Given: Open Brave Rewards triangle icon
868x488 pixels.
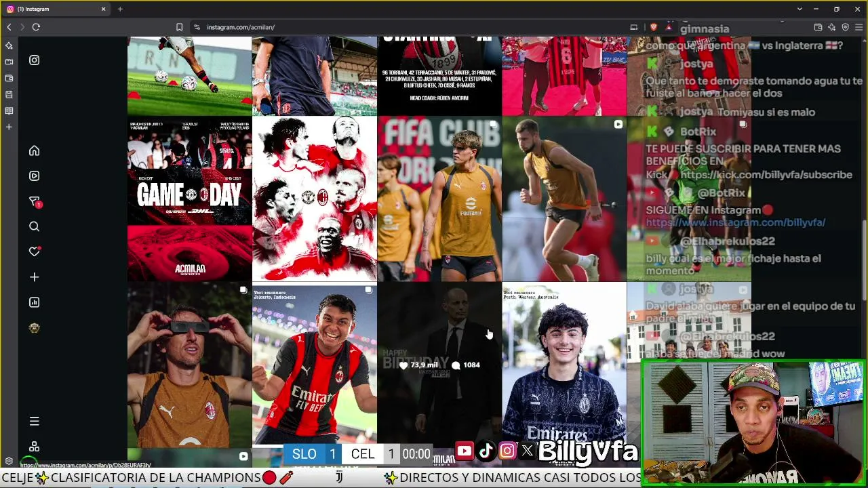Looking at the screenshot, I should (669, 27).
